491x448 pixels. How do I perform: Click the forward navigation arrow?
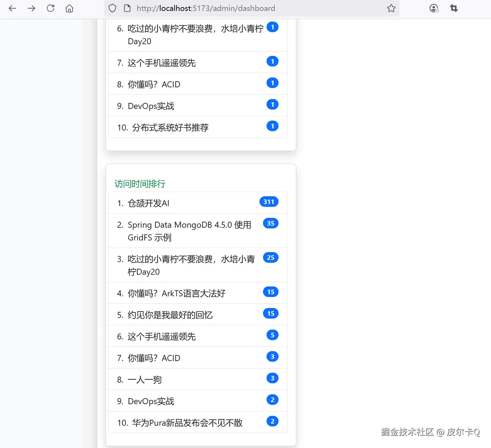click(31, 8)
